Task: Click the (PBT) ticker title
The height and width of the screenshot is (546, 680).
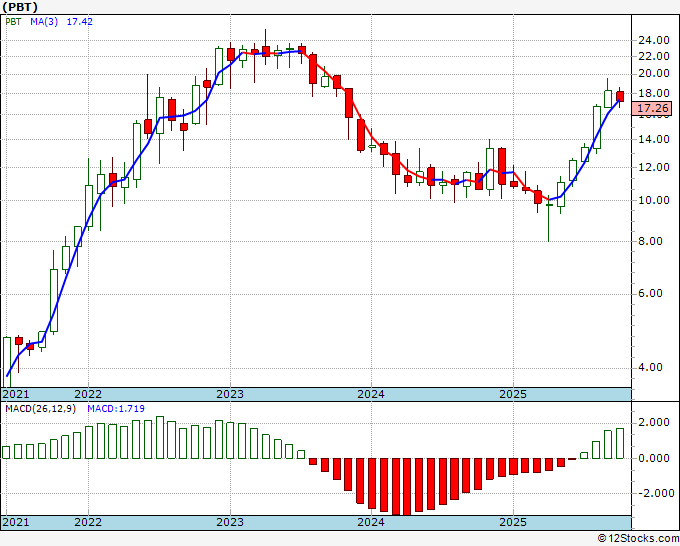Action: tap(21, 6)
